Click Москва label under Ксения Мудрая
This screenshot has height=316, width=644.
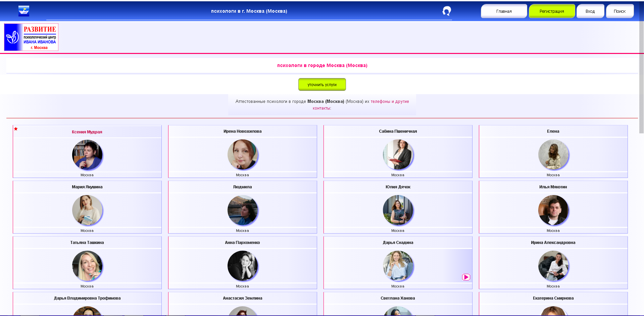tap(87, 175)
